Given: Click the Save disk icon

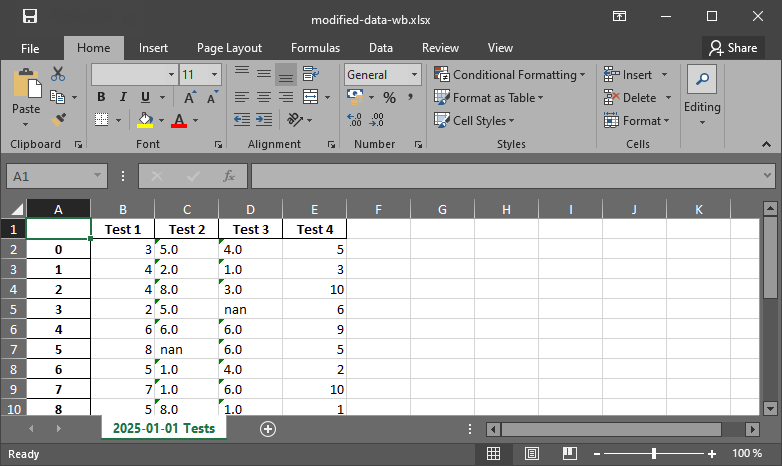Looking at the screenshot, I should (30, 16).
